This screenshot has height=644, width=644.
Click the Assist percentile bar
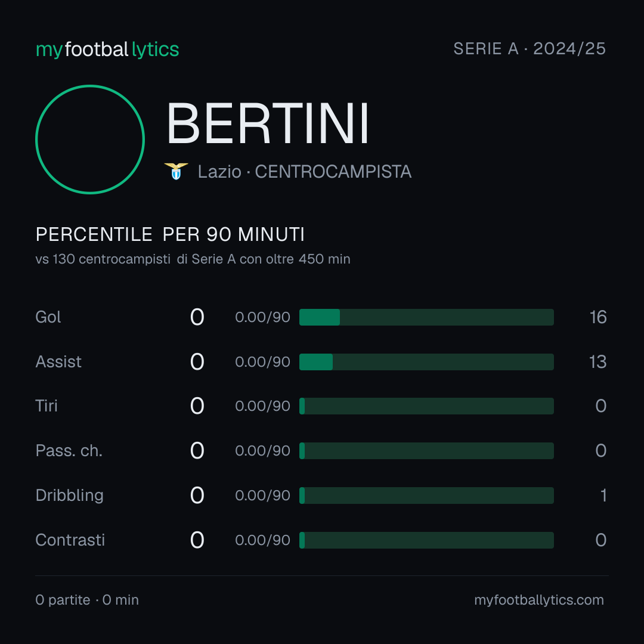coord(426,362)
